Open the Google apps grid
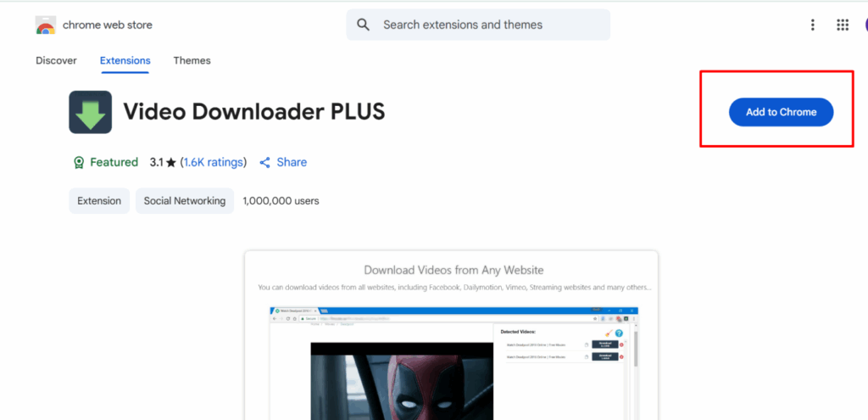Viewport: 868px width, 420px height. tap(843, 25)
